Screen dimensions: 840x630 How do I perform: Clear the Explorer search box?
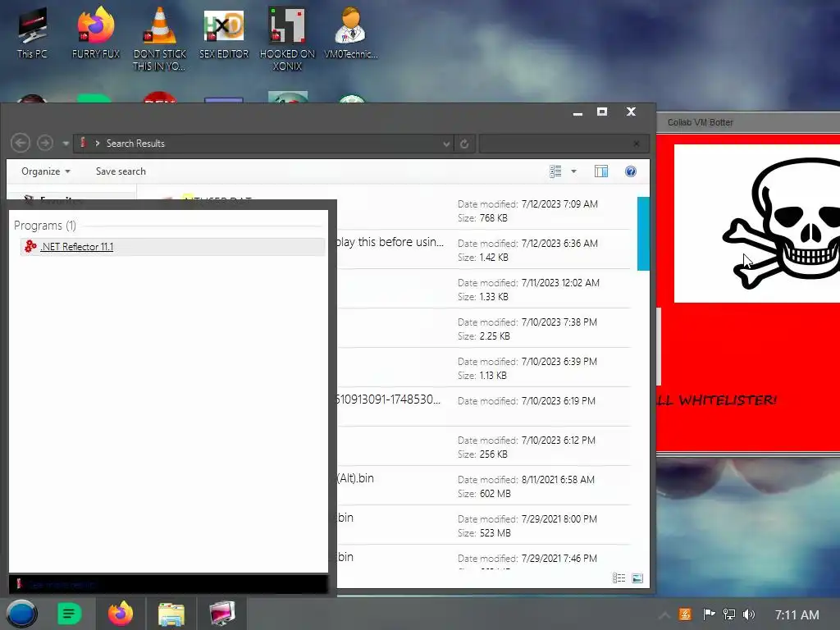[637, 144]
